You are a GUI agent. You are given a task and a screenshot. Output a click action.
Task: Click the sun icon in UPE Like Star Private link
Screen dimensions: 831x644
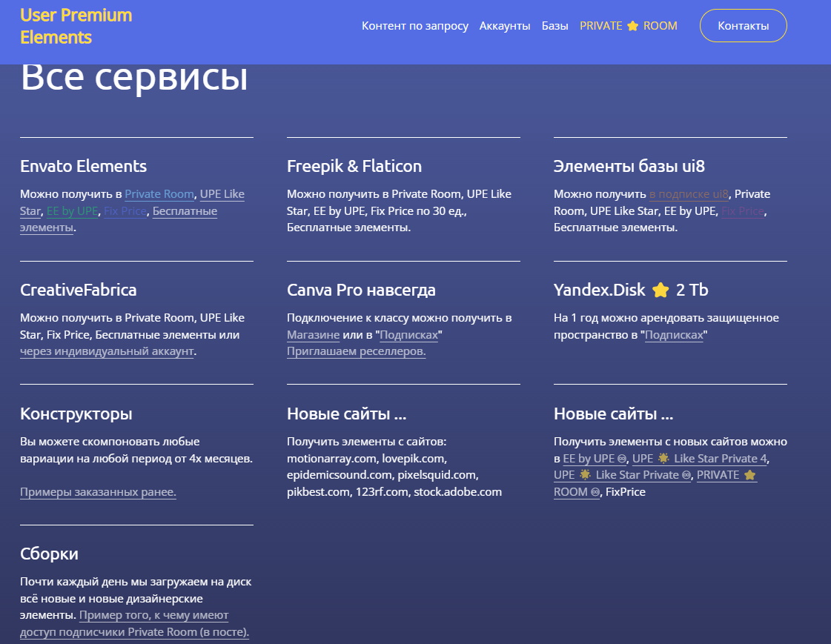pos(584,475)
